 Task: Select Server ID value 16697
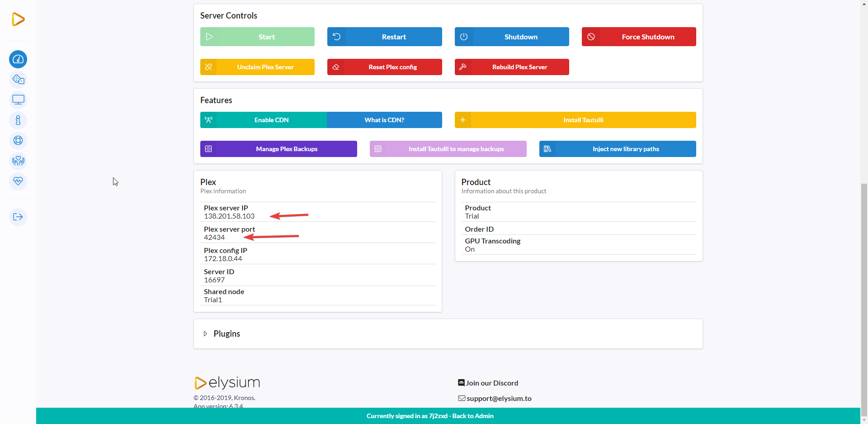(x=214, y=280)
